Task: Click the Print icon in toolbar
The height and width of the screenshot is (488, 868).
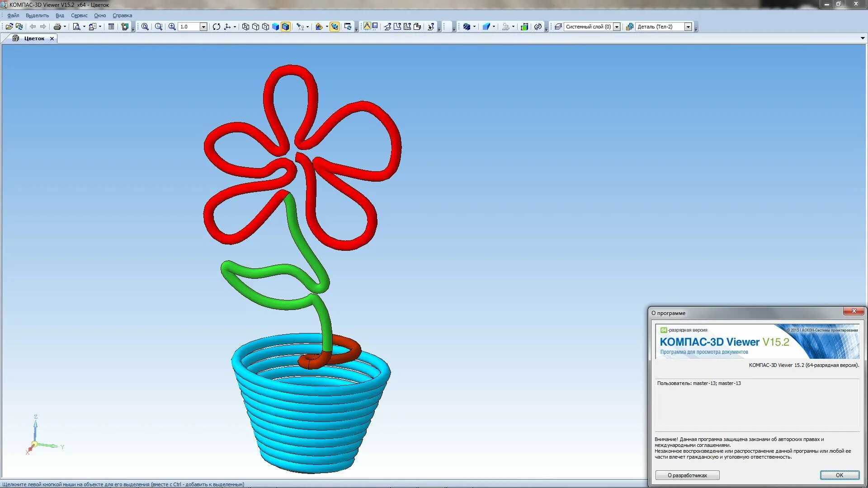Action: [x=57, y=27]
